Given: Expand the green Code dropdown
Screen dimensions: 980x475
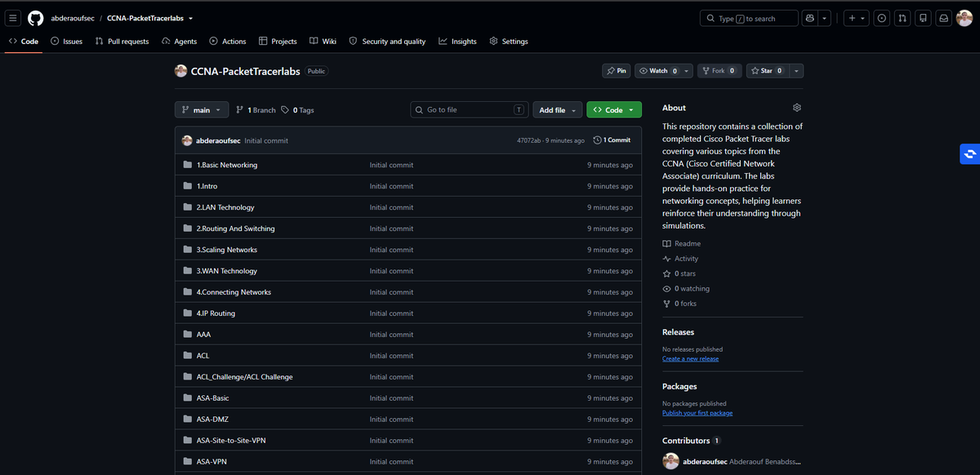Looking at the screenshot, I should coord(614,110).
